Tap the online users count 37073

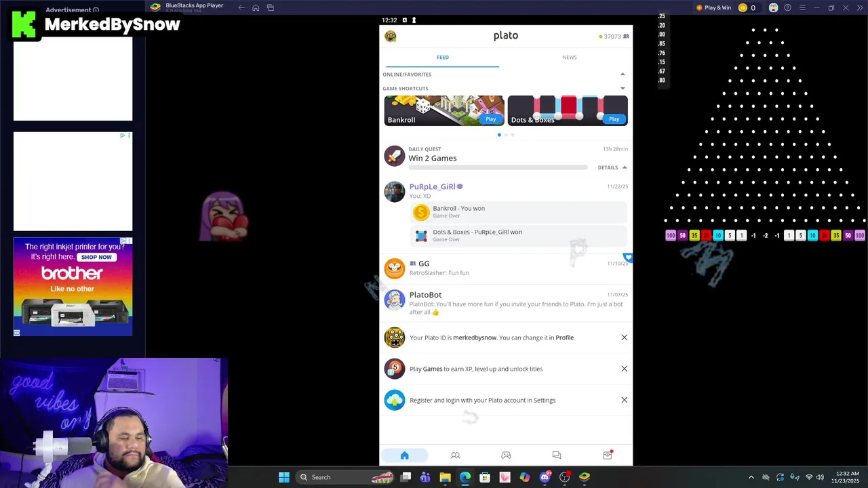coord(614,37)
